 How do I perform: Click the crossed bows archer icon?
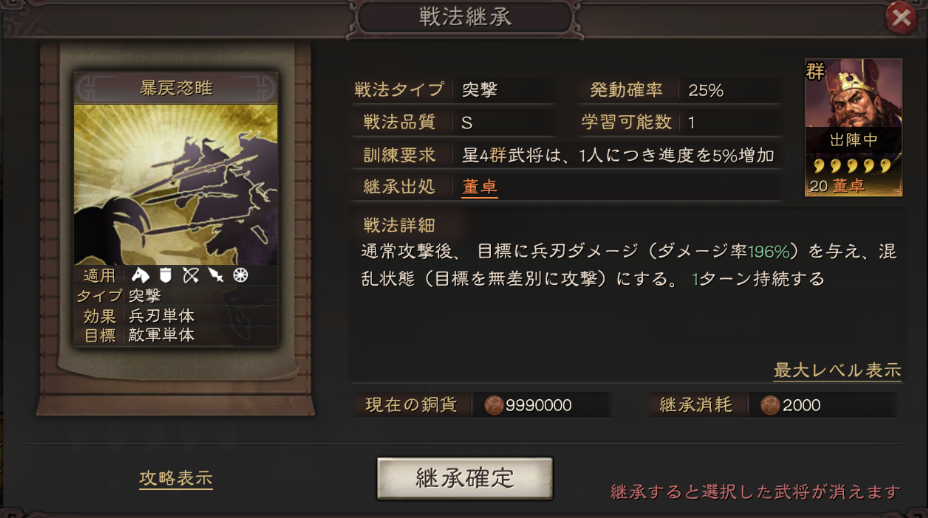[191, 275]
